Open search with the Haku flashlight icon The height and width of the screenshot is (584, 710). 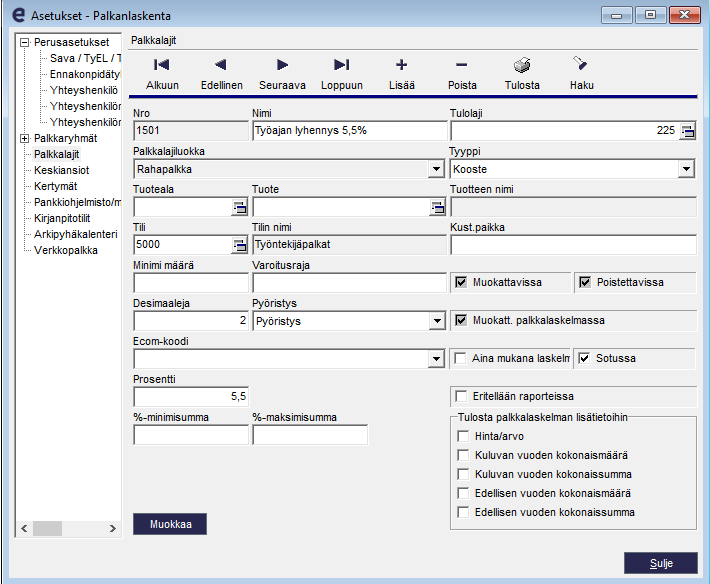pyautogui.click(x=580, y=64)
